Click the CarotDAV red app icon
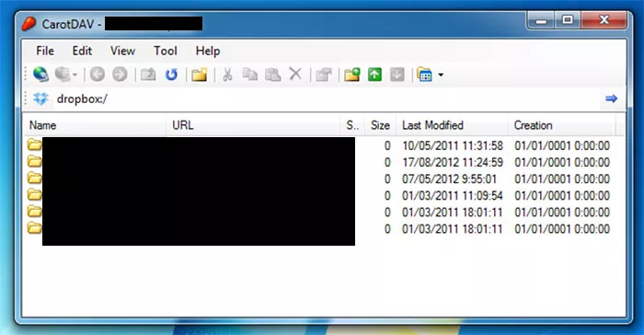 click(29, 23)
